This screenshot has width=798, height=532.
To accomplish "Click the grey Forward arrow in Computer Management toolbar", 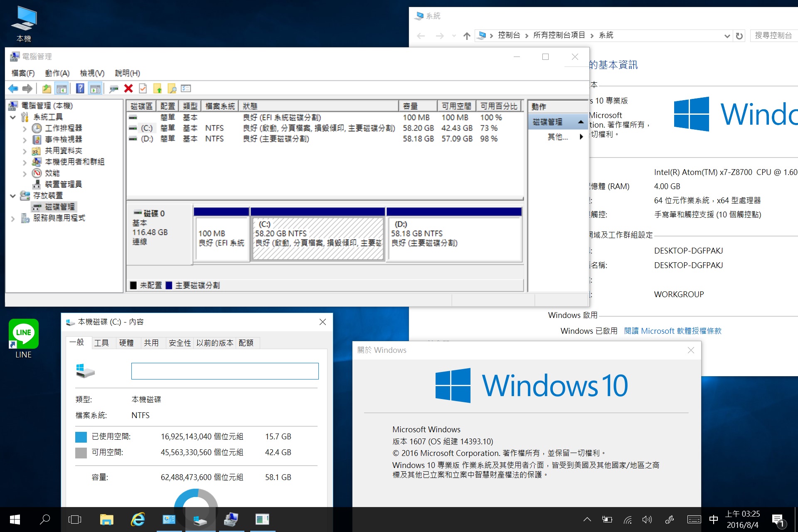I will pos(27,89).
